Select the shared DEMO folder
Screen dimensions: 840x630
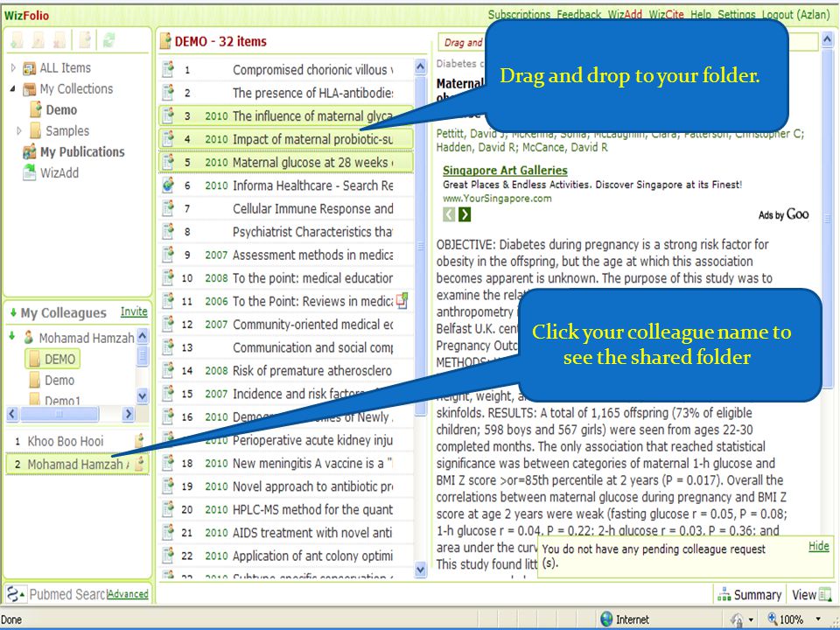(52, 359)
